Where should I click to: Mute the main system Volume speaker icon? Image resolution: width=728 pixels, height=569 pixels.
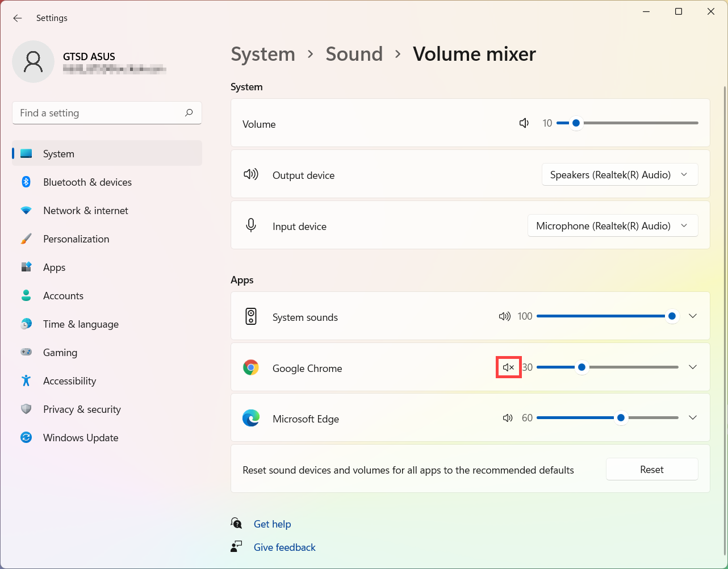[x=524, y=123]
